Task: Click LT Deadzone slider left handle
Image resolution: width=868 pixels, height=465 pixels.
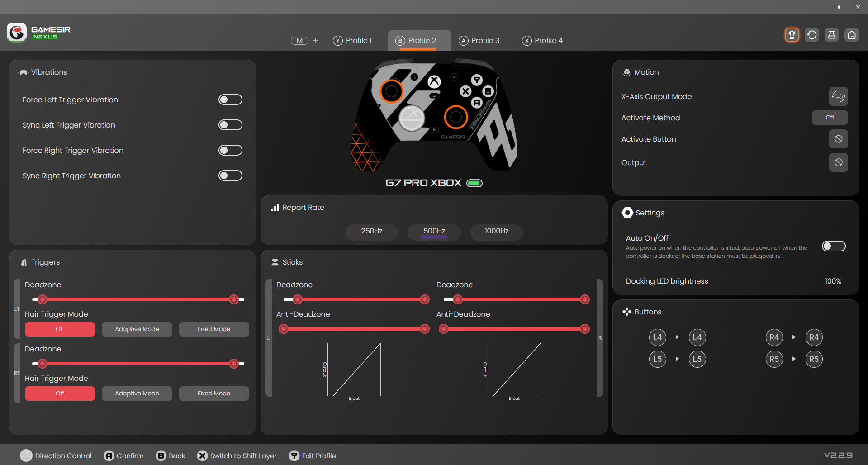Action: tap(43, 299)
